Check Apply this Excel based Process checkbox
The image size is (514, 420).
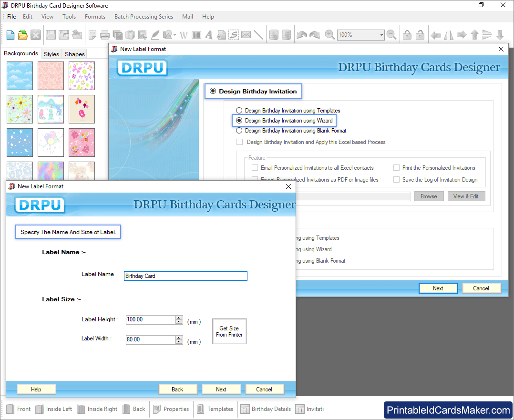[x=240, y=142]
